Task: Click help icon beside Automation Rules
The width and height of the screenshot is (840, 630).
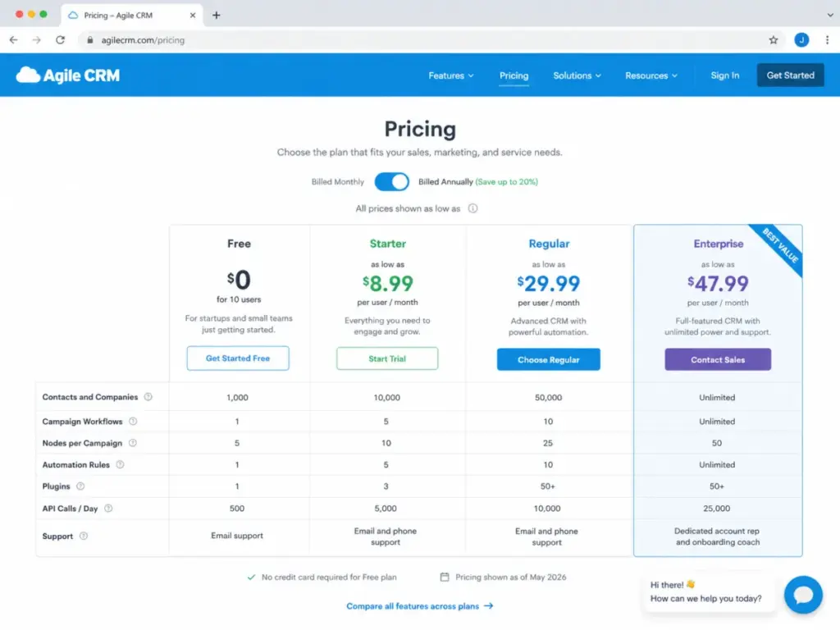Action: coord(120,464)
